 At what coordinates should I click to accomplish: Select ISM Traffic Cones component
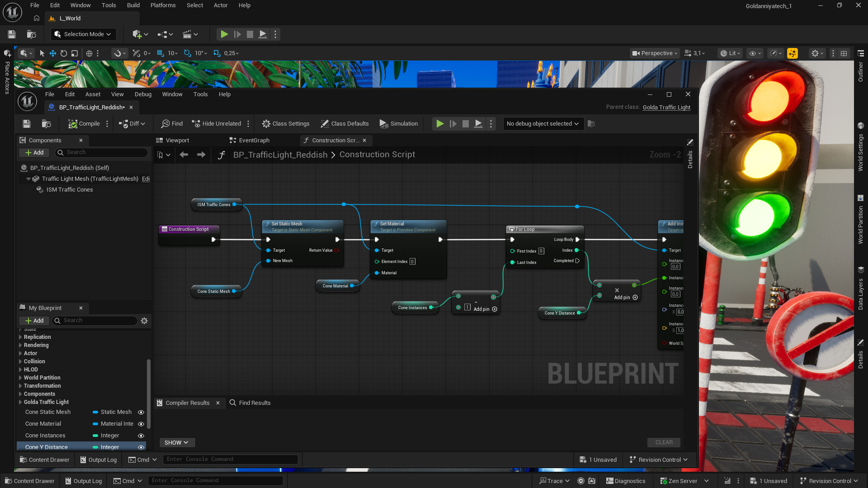click(70, 190)
